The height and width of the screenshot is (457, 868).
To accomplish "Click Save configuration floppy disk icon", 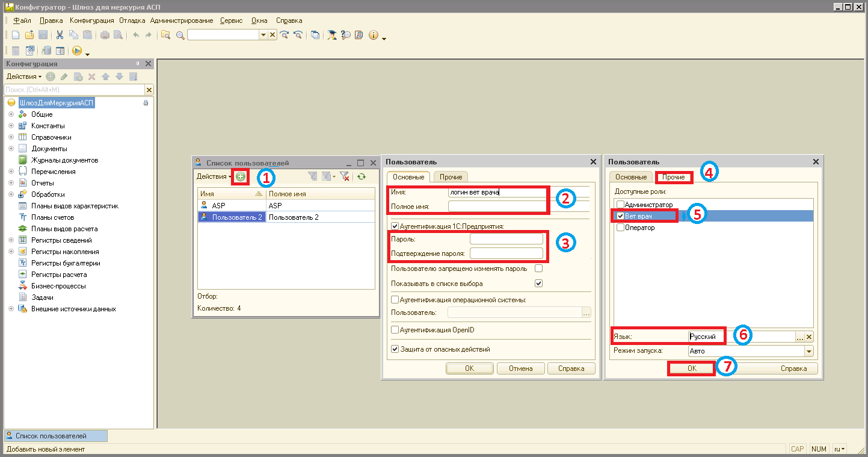I will [x=43, y=35].
